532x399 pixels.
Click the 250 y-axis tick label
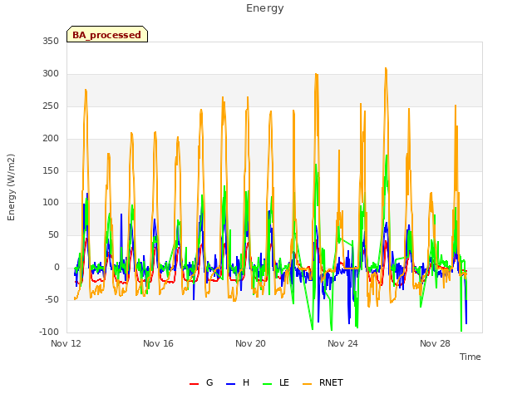(51, 106)
